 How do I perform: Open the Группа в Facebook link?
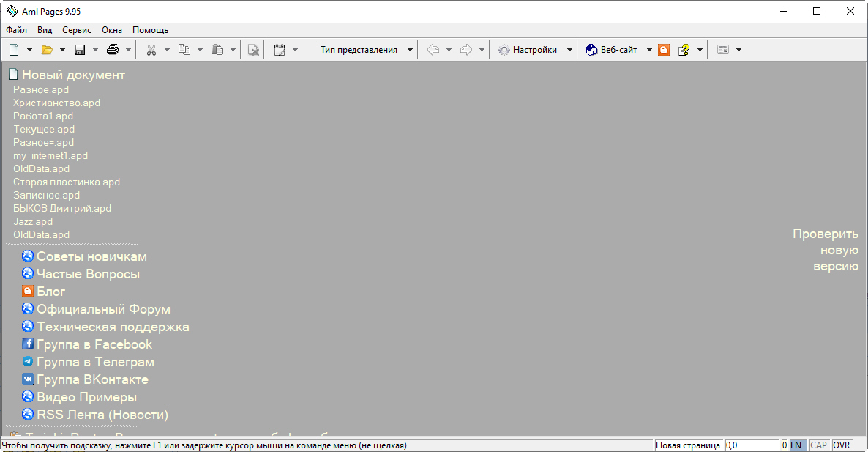(x=94, y=344)
